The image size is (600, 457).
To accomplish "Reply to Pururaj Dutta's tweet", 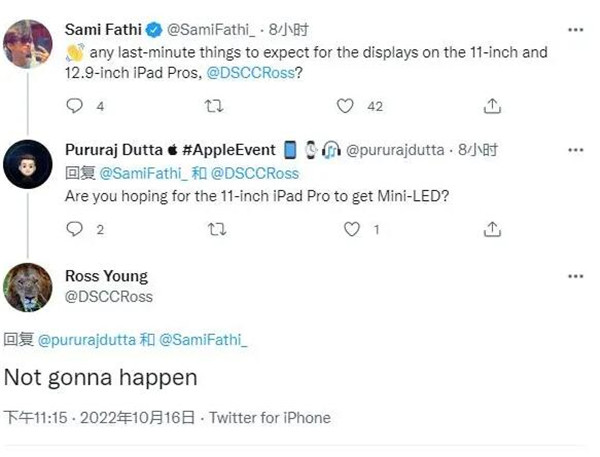I will pos(74,229).
